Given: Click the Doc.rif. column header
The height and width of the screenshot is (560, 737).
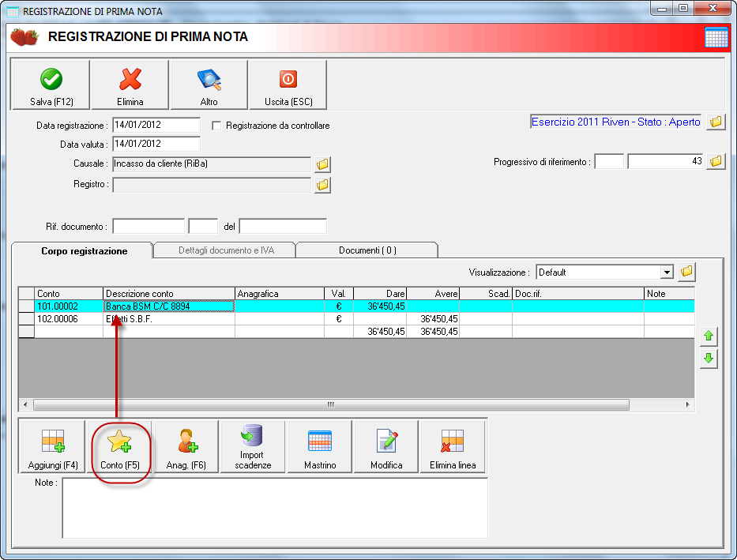Looking at the screenshot, I should (x=577, y=294).
